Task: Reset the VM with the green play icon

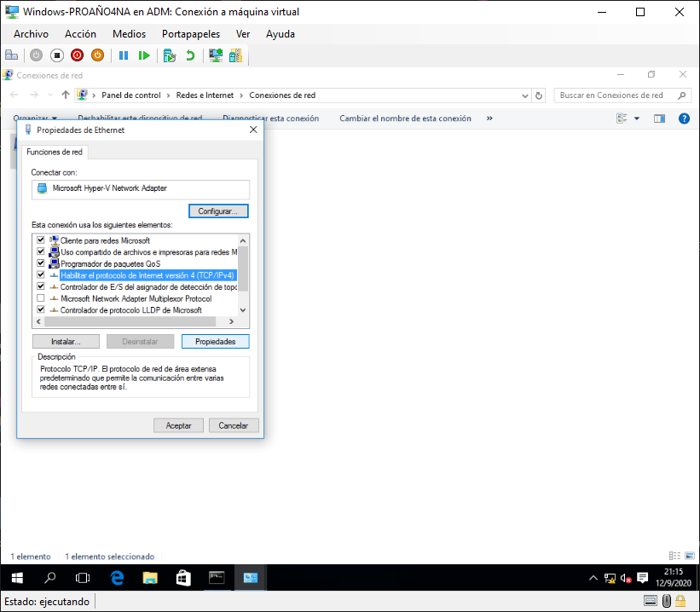Action: point(144,55)
